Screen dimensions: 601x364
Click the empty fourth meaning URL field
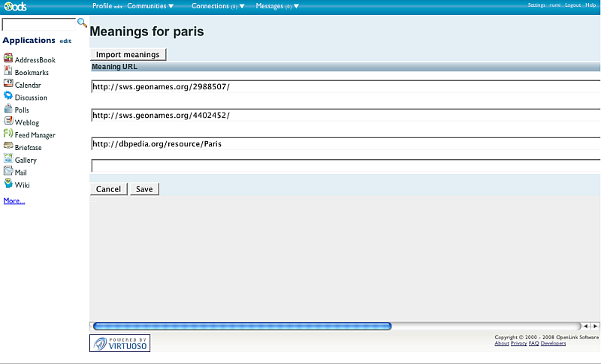tap(346, 166)
